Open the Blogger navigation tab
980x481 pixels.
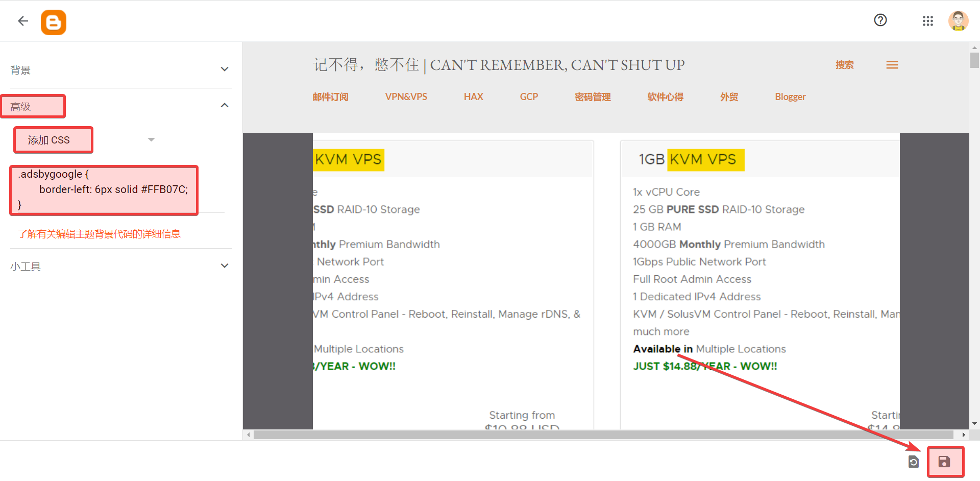[790, 97]
